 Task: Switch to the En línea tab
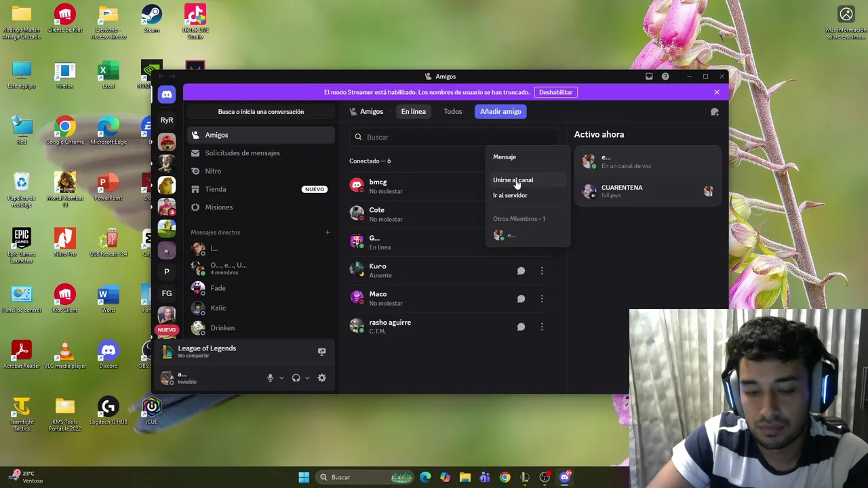click(413, 112)
